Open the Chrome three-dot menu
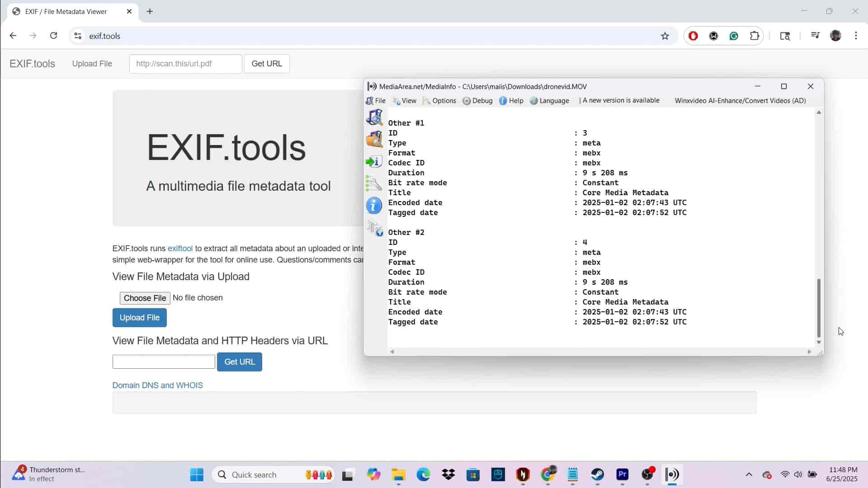Screen dimensions: 868x488 coord(856,36)
